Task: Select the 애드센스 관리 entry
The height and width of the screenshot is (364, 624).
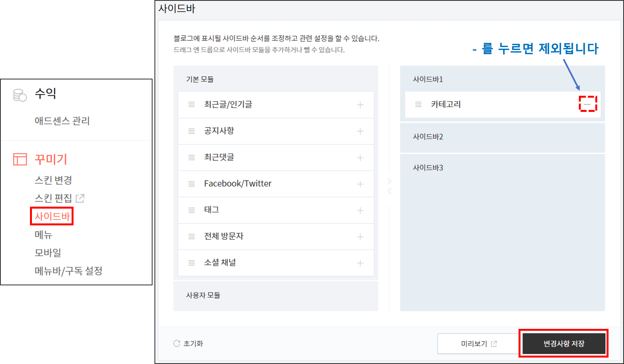Action: [x=62, y=121]
